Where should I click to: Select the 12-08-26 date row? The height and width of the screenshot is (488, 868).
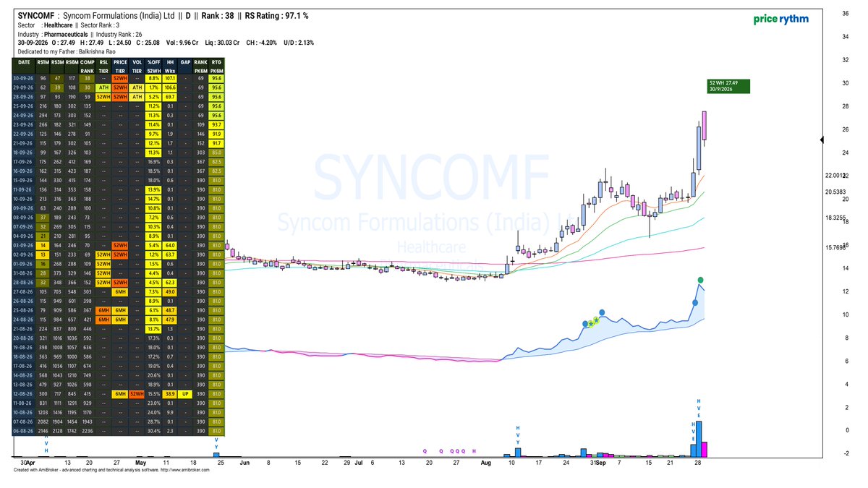(x=120, y=393)
